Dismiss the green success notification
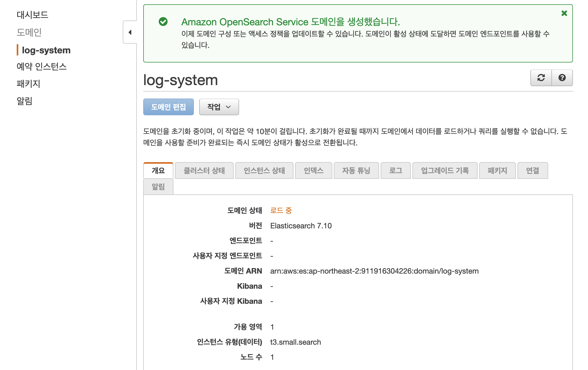Viewport: 588px width, 370px height. [x=564, y=13]
